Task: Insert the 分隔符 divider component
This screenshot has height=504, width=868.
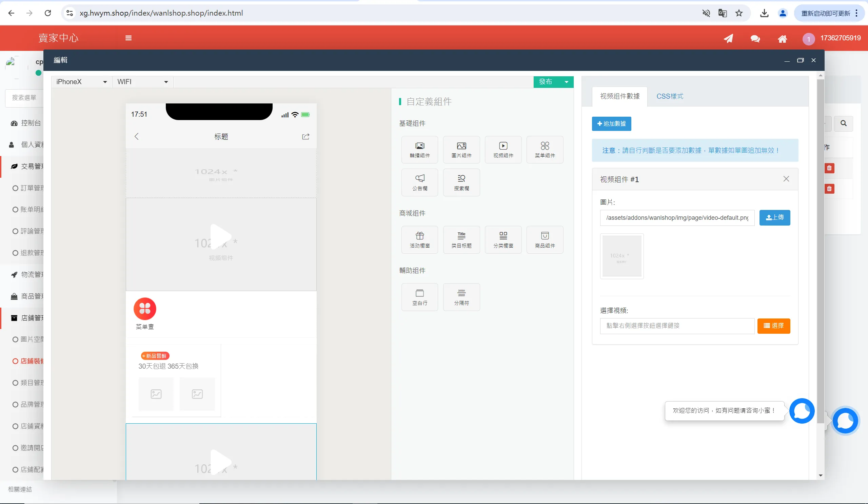Action: (x=461, y=297)
